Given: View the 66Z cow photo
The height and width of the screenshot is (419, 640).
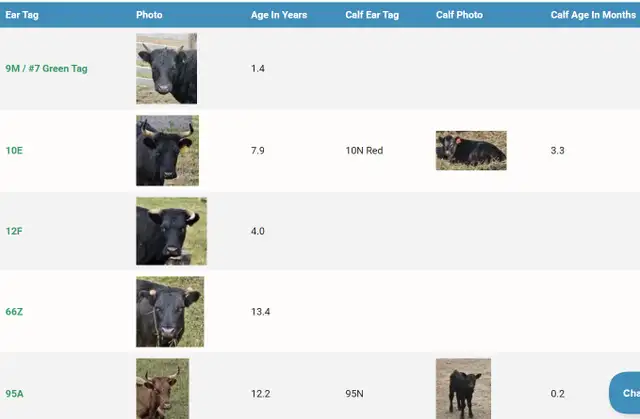Looking at the screenshot, I should (170, 312).
